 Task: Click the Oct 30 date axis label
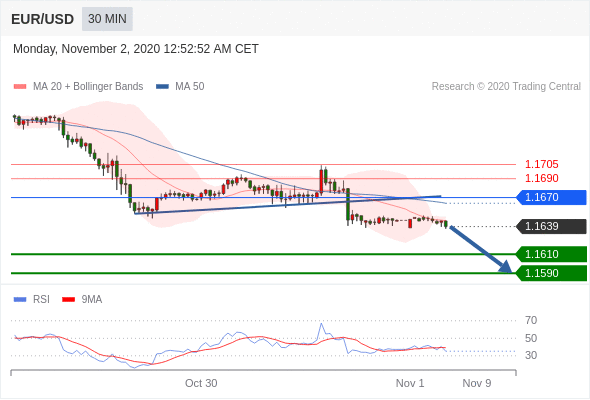point(201,383)
